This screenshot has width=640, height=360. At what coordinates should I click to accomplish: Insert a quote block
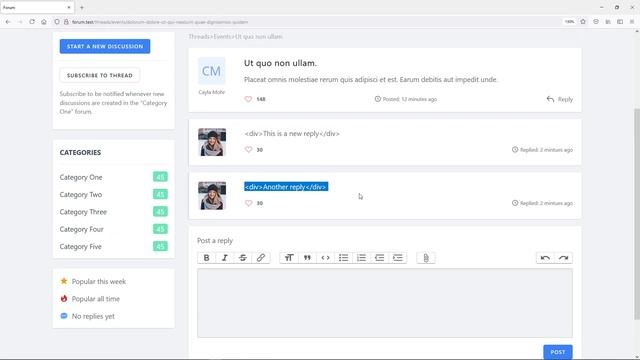(x=307, y=258)
